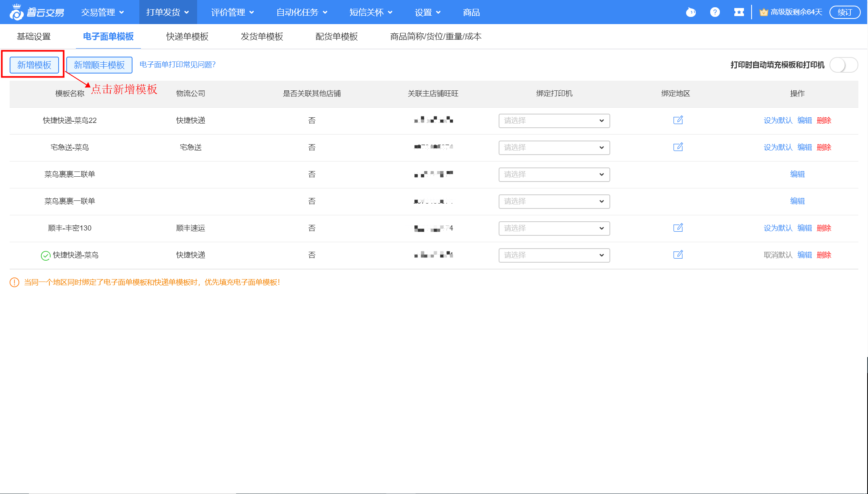
Task: Click the crown premium version icon
Action: (764, 12)
